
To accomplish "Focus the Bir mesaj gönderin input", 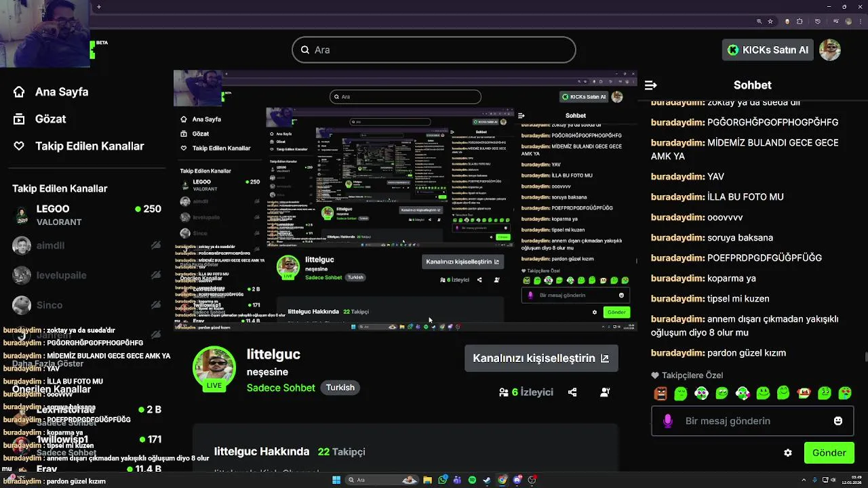I will 753,421.
